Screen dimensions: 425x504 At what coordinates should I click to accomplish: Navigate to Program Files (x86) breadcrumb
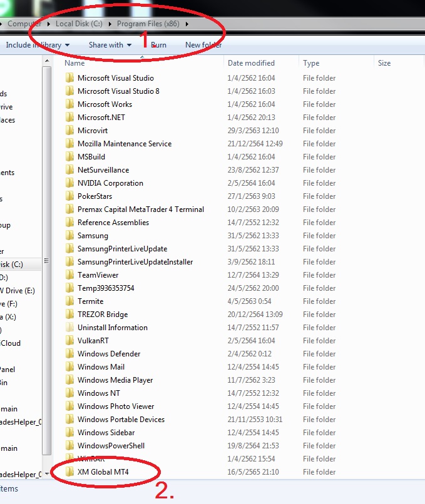point(148,24)
